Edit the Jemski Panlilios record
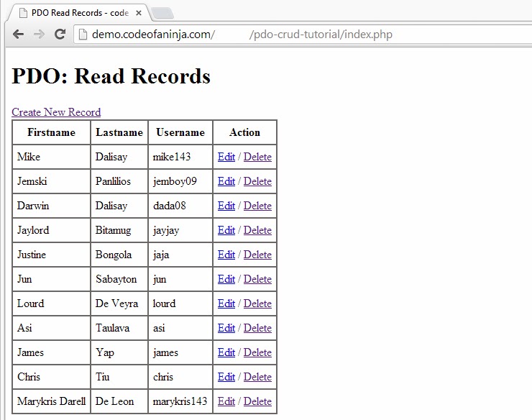532x420 pixels. tap(226, 181)
